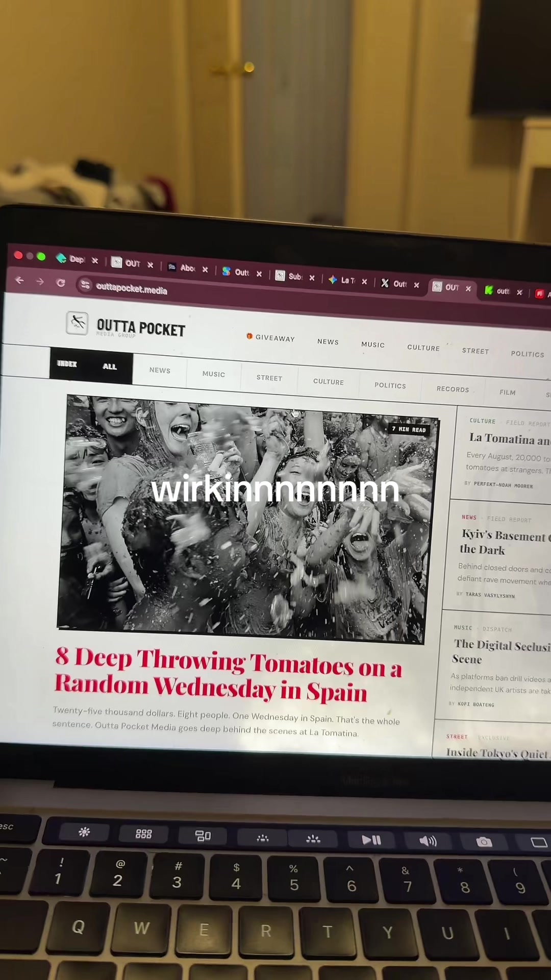Filter the index by MUSIC
Viewport: 551px width, 980px height.
point(214,374)
